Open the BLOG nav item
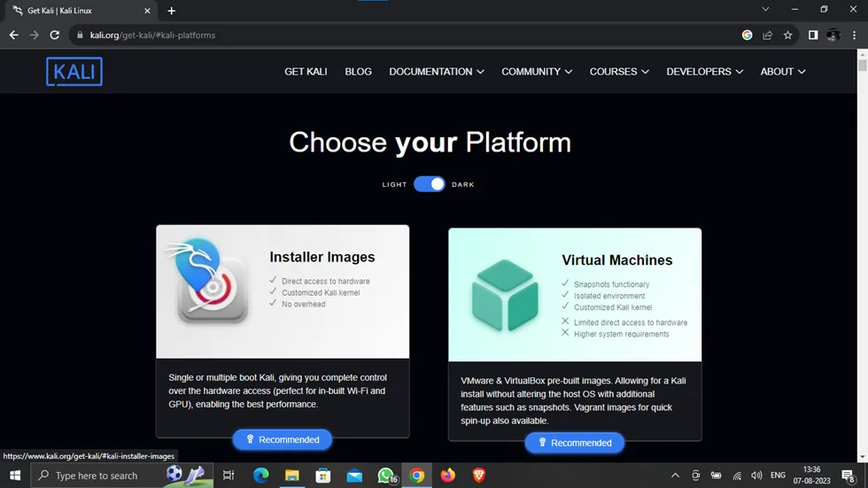The image size is (868, 488). (358, 72)
